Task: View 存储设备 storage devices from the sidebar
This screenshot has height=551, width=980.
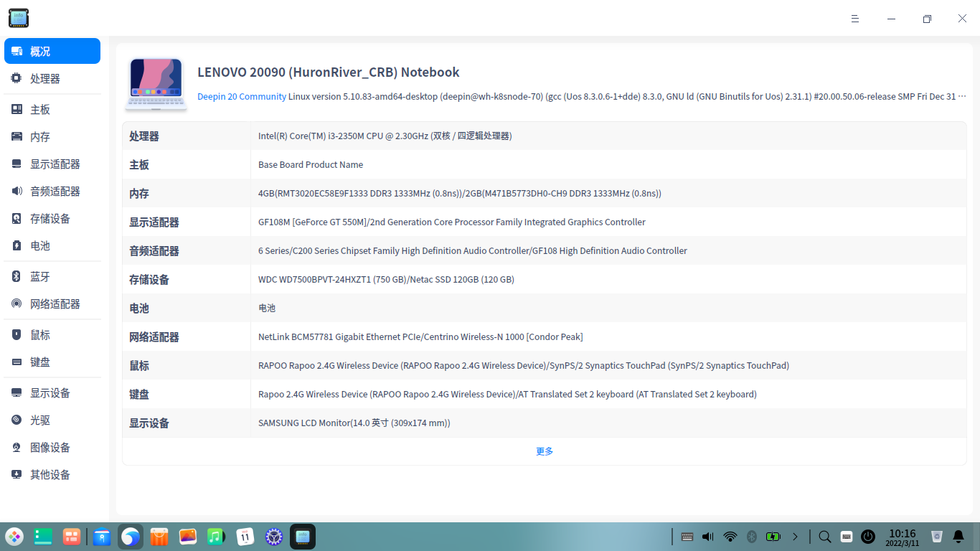Action: (x=52, y=218)
